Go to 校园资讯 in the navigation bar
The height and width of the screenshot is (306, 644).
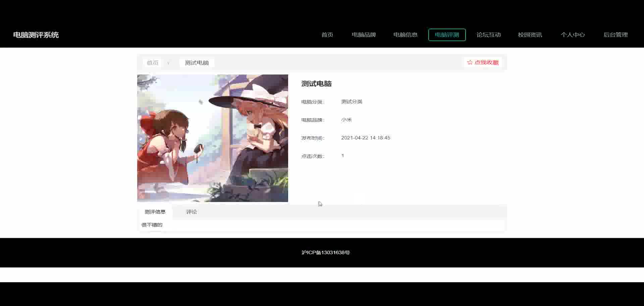pos(530,35)
